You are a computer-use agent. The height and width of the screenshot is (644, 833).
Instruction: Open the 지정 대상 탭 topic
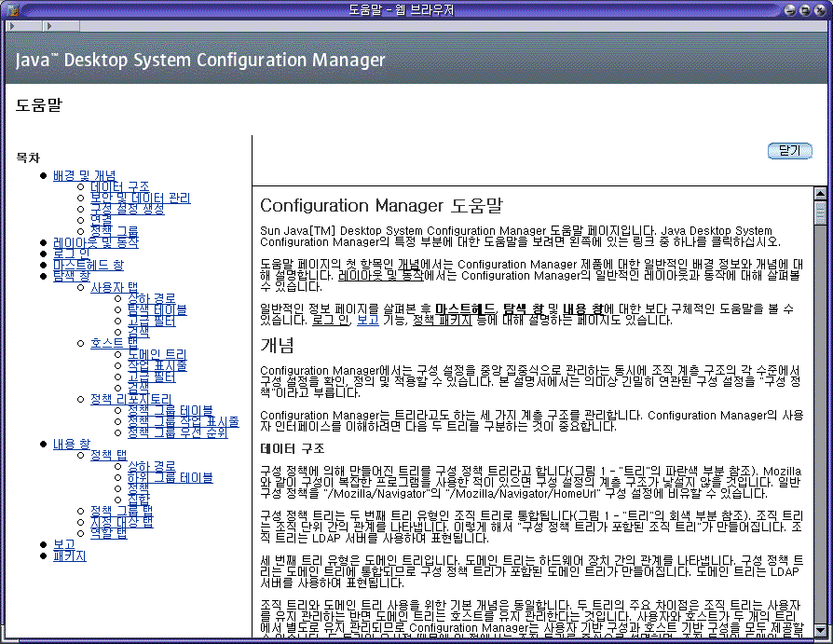point(122,521)
